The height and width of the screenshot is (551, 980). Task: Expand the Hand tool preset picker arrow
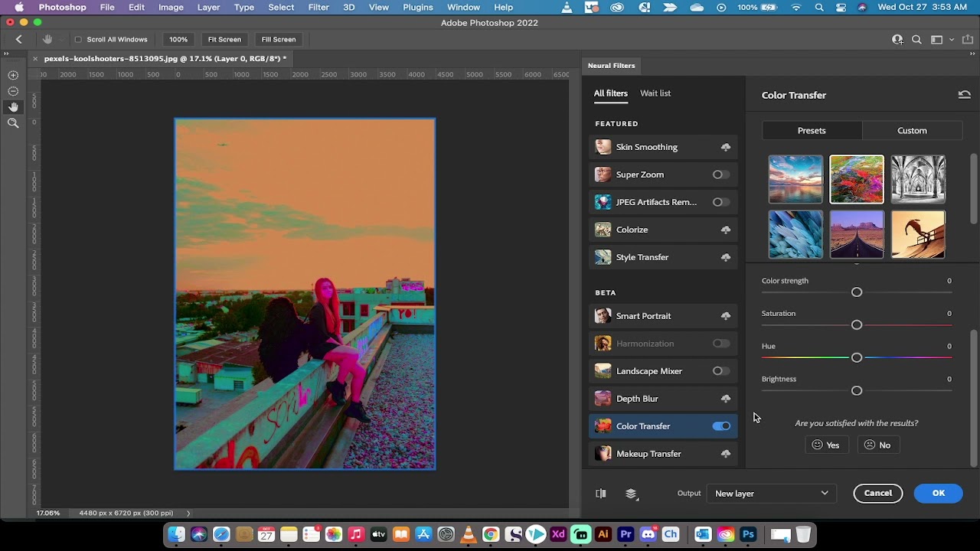coord(61,39)
